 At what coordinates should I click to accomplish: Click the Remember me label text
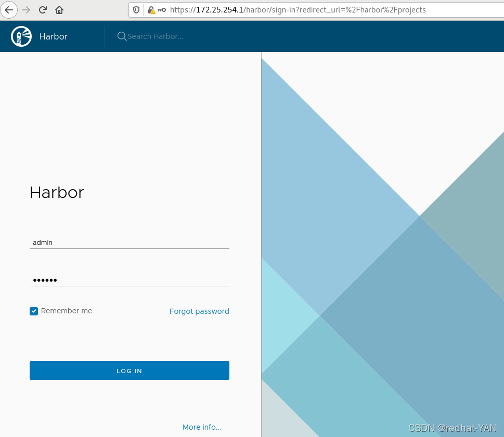[67, 311]
